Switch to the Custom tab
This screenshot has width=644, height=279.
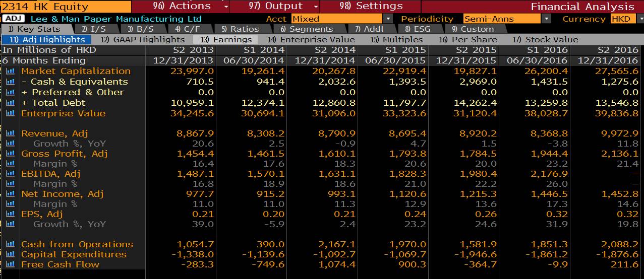(x=473, y=29)
